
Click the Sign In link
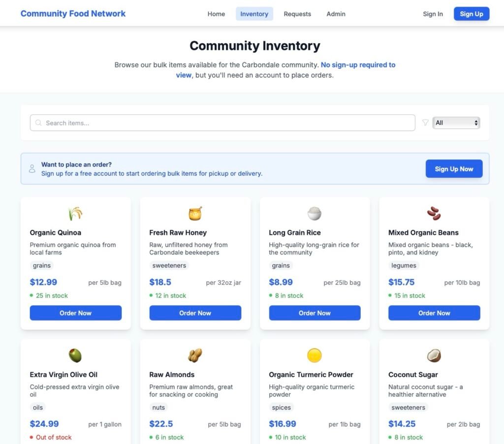[x=433, y=14]
